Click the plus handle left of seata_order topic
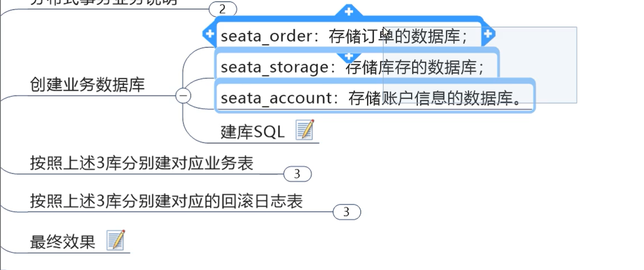The width and height of the screenshot is (644, 270). click(209, 34)
